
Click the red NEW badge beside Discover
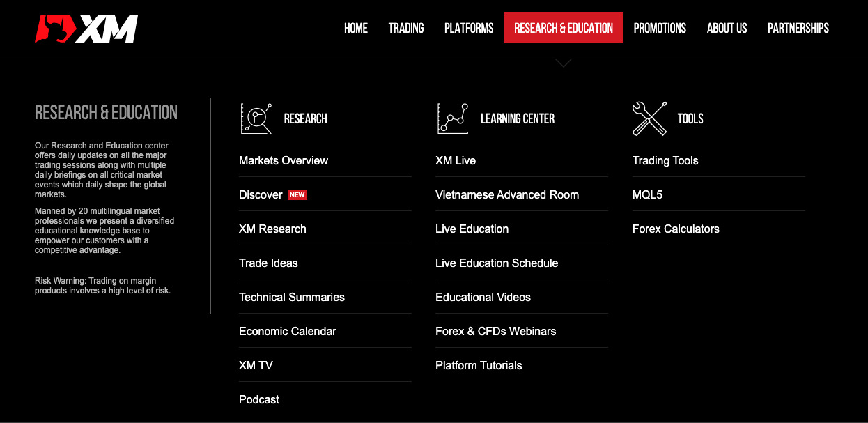pyautogui.click(x=297, y=195)
